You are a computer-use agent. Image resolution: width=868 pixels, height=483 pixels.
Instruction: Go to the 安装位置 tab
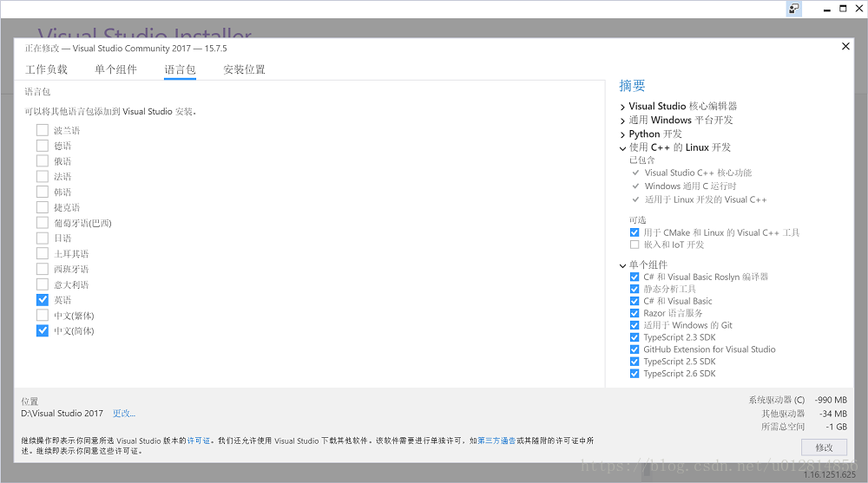point(244,69)
